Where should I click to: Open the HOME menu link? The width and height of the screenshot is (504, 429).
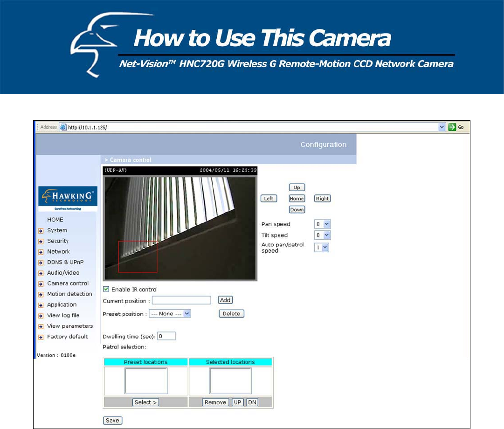click(x=55, y=220)
